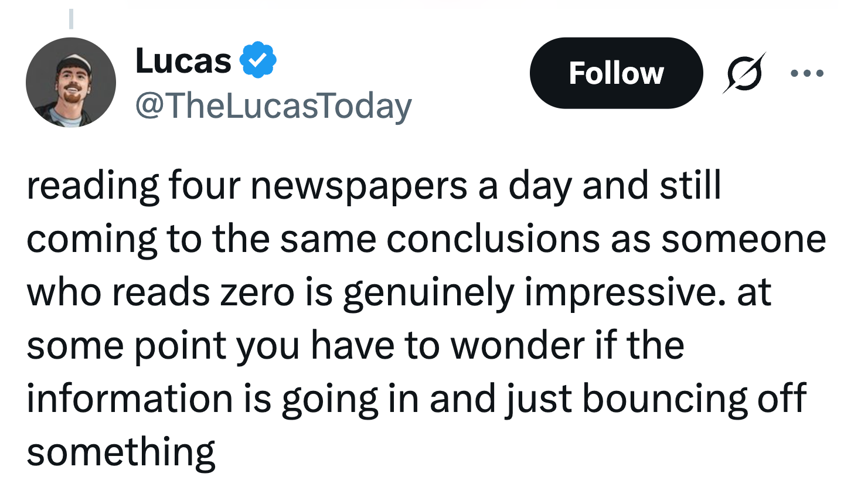Screen dimensions: 844x504
Task: Click the word "genuinely" in the tweet
Action: pos(428,292)
